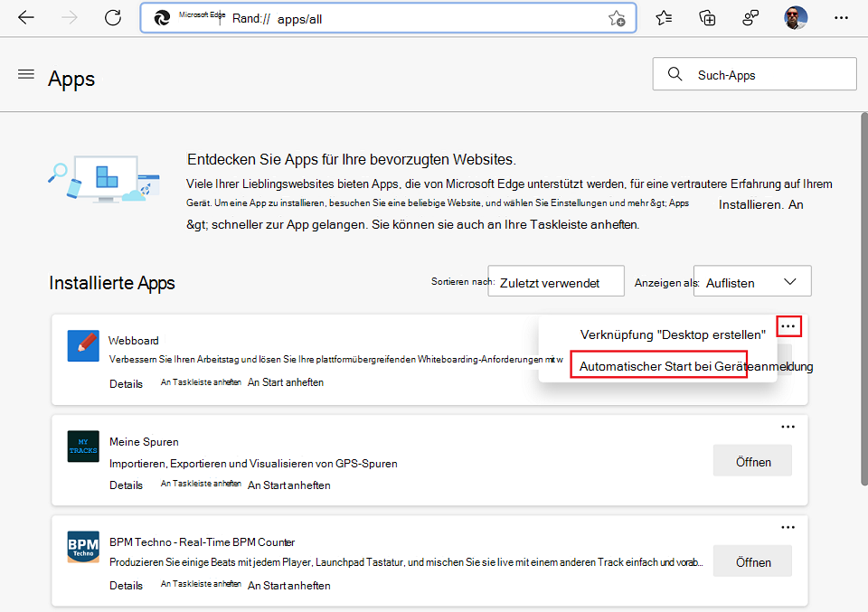The width and height of the screenshot is (868, 612).
Task: Go back with the browser back arrow
Action: click(x=26, y=18)
